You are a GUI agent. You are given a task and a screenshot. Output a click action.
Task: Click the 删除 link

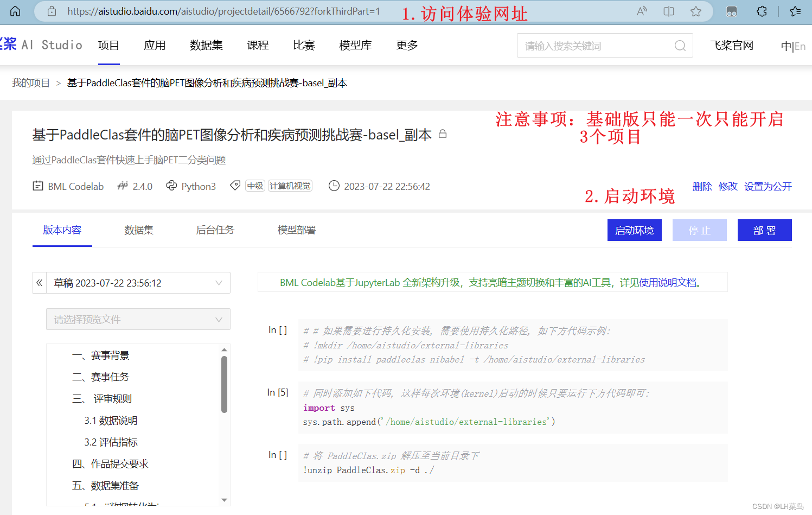702,187
